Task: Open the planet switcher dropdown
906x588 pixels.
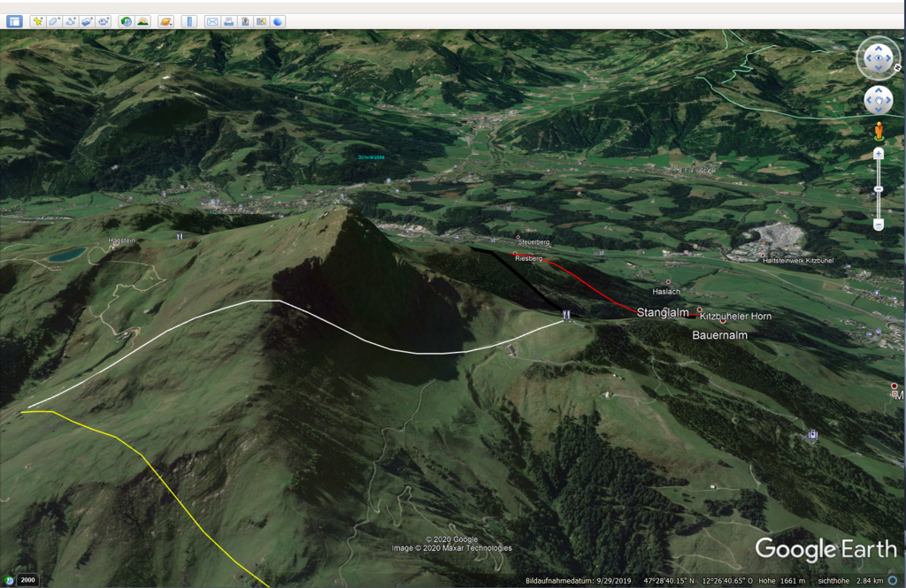Action: pos(165,21)
